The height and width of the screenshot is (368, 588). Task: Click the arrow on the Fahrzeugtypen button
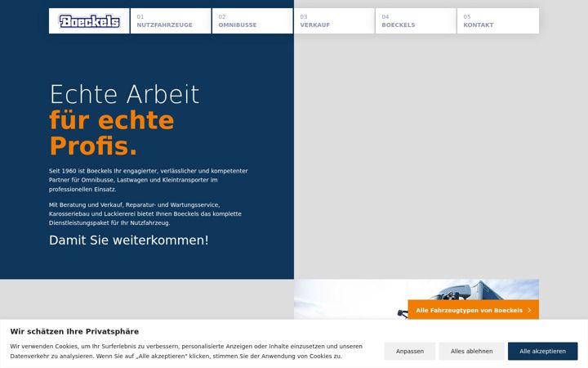[x=529, y=310]
